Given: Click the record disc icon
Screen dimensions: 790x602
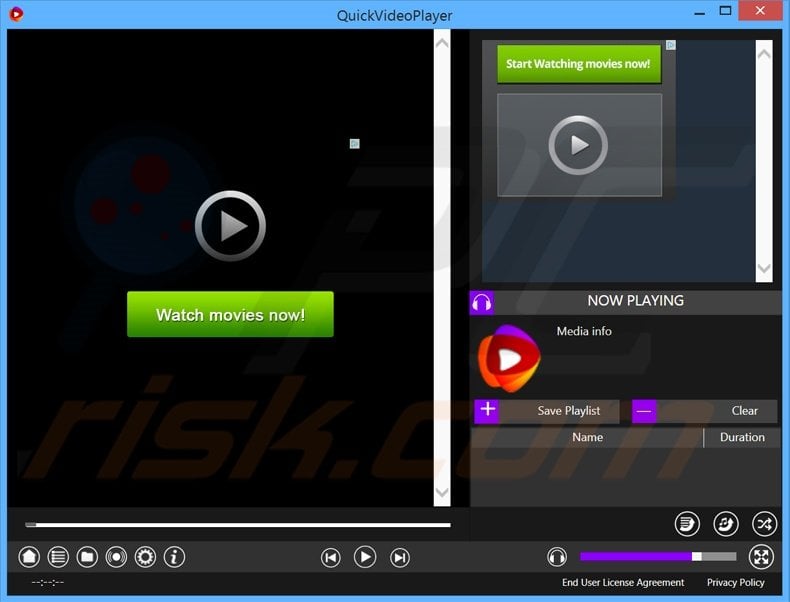Looking at the screenshot, I should (116, 557).
